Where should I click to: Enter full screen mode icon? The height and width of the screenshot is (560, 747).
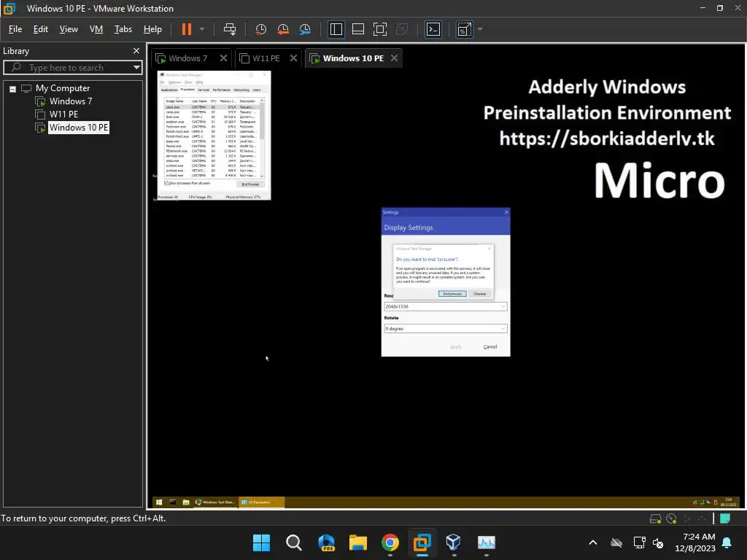click(379, 29)
